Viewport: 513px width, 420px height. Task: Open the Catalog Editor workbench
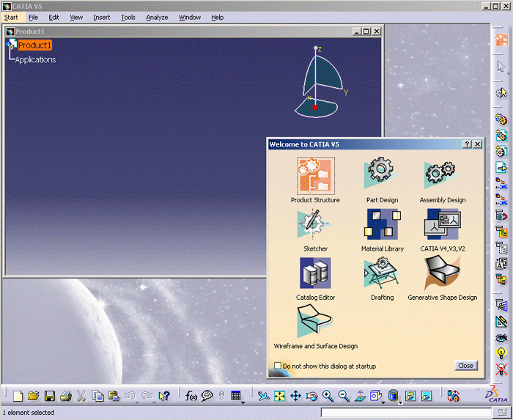(315, 273)
